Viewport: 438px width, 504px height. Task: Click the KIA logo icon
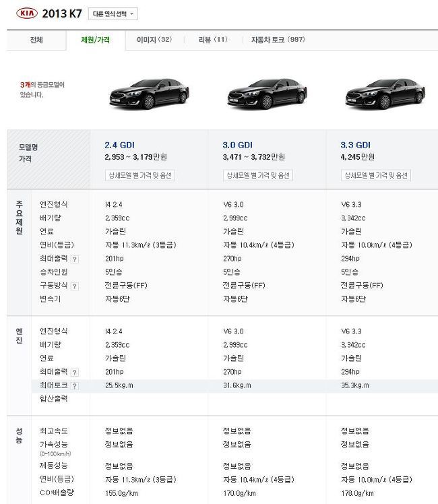27,13
